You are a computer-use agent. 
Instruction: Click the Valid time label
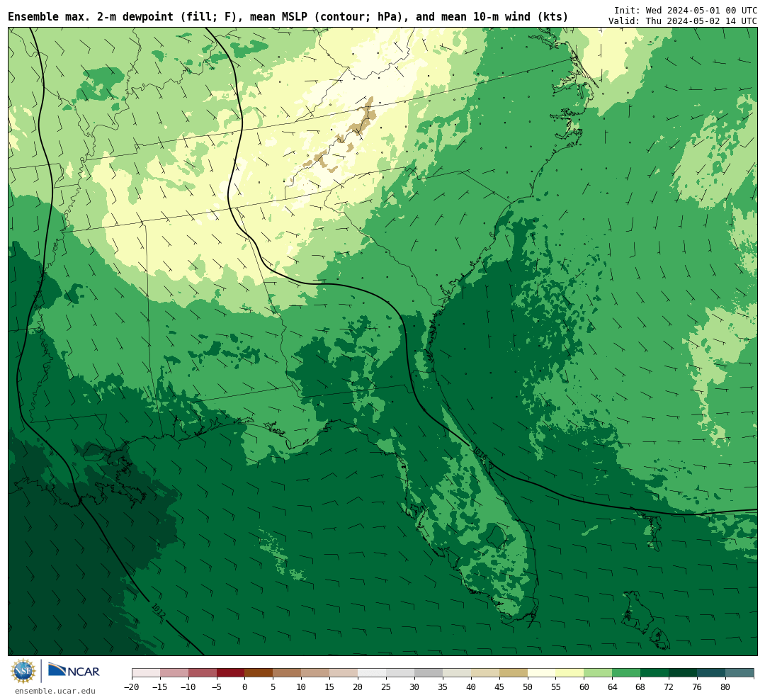[x=683, y=21]
